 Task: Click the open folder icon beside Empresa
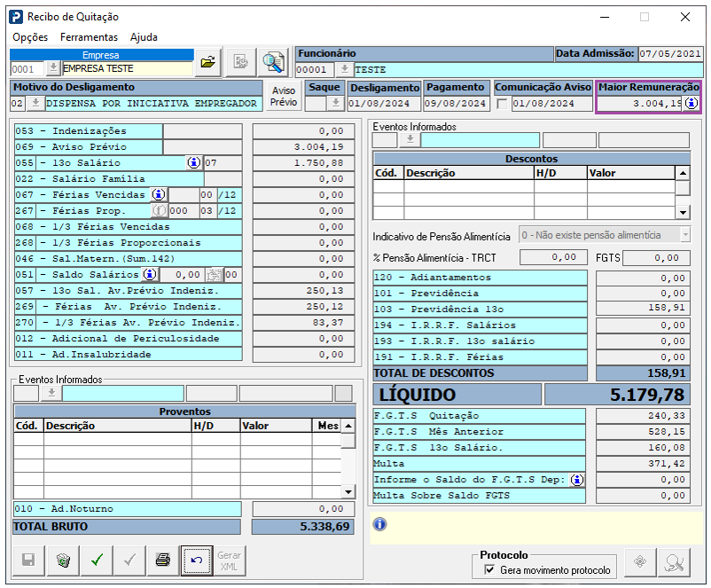[x=207, y=62]
